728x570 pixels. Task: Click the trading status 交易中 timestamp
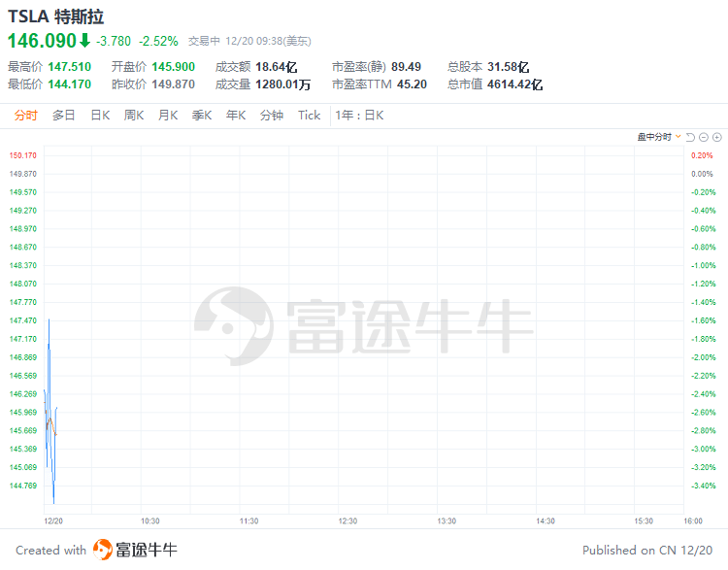click(x=249, y=42)
